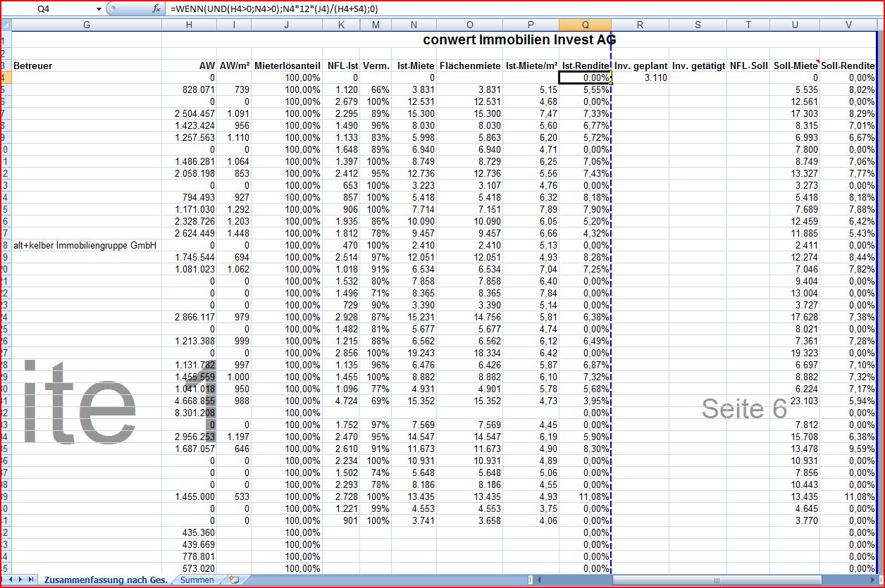Click cell 'alt+kelber Immobiliengruppe GmbH'

(x=87, y=245)
